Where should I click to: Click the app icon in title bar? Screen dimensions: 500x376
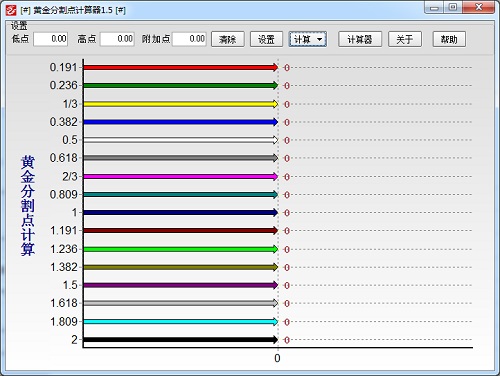[11, 10]
